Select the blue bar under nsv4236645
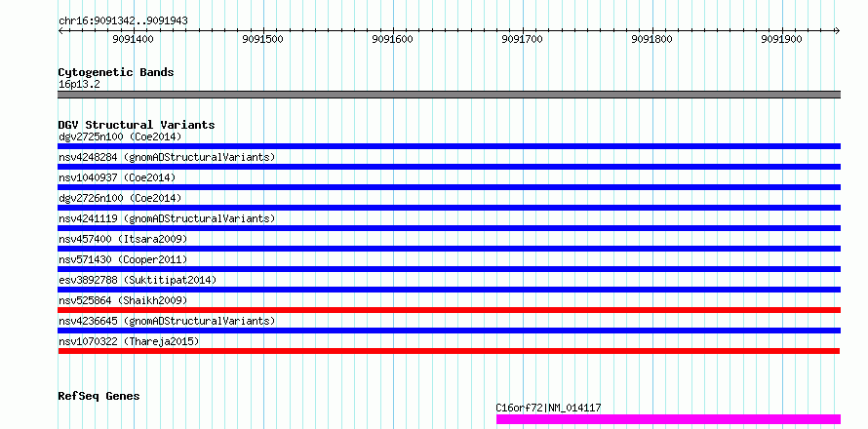Image resolution: width=868 pixels, height=429 pixels. point(449,331)
